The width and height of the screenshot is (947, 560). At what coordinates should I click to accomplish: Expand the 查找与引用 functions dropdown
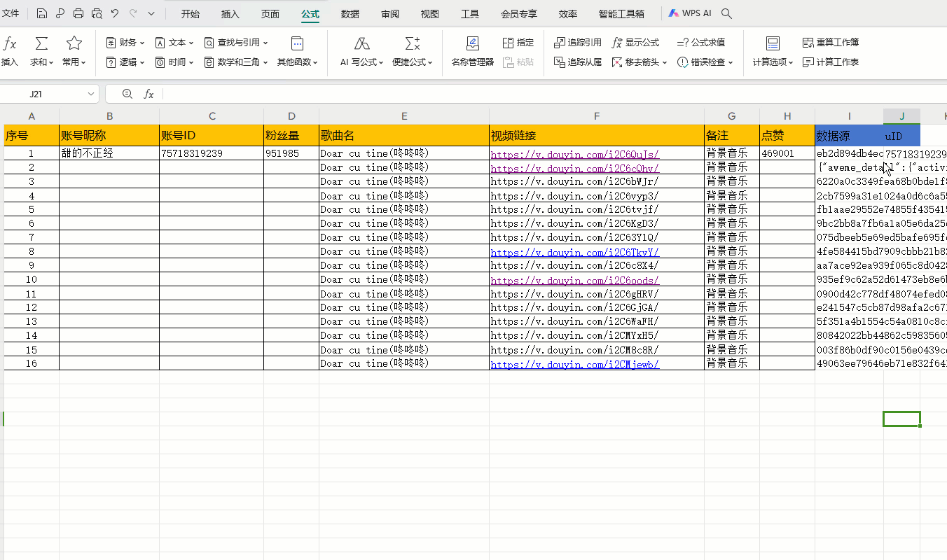coord(237,43)
